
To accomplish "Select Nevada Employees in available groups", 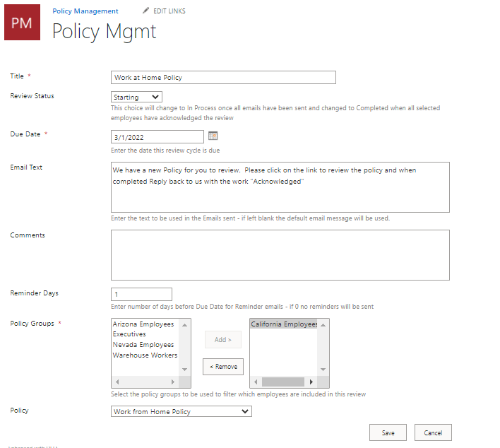I will click(x=143, y=345).
